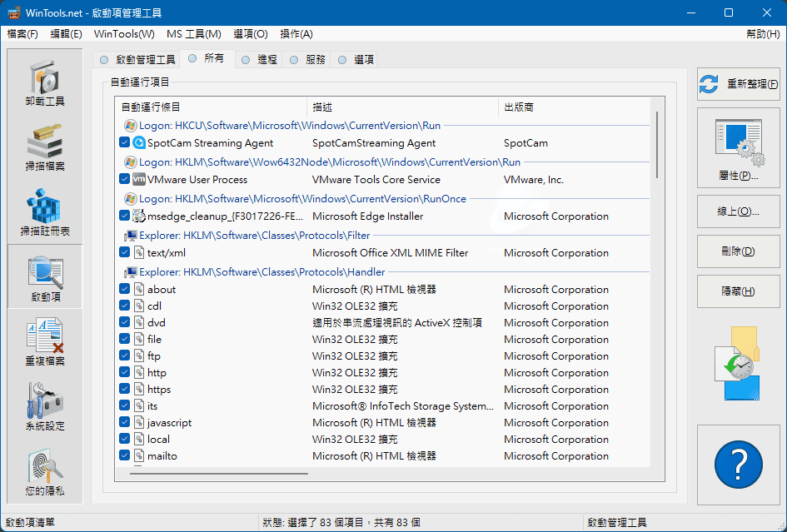Uncheck the SpotCam Streaming Agent entry
Screen dimensions: 787x532
(125, 143)
